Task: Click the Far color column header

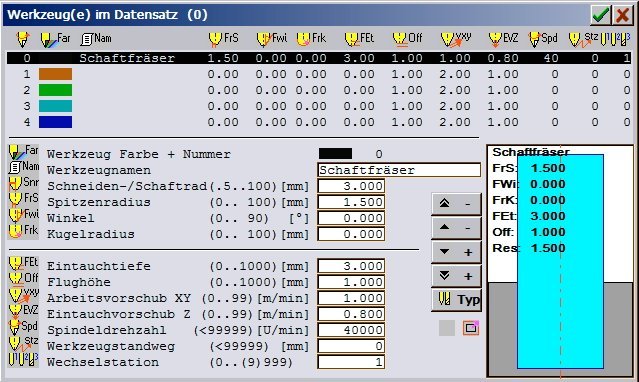Action: (x=55, y=39)
